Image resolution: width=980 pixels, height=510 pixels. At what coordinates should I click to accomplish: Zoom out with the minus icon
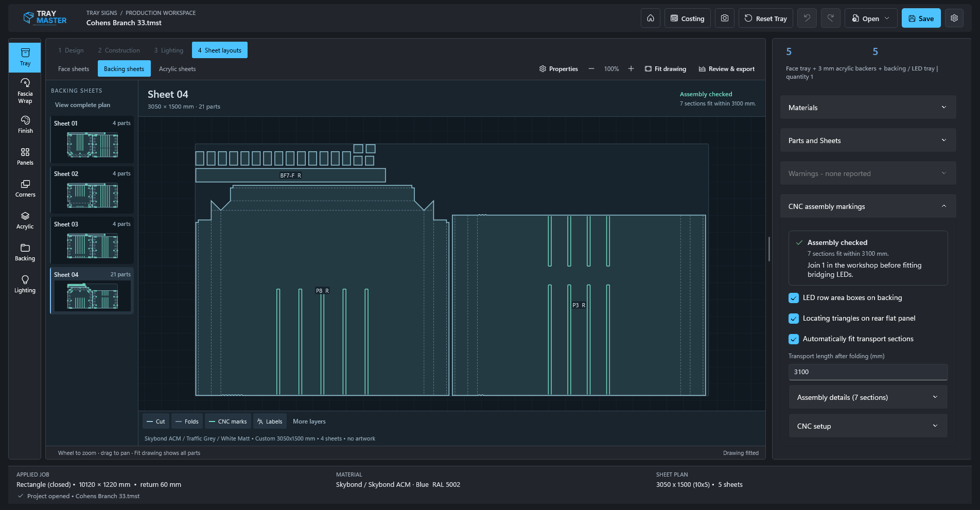pyautogui.click(x=591, y=68)
